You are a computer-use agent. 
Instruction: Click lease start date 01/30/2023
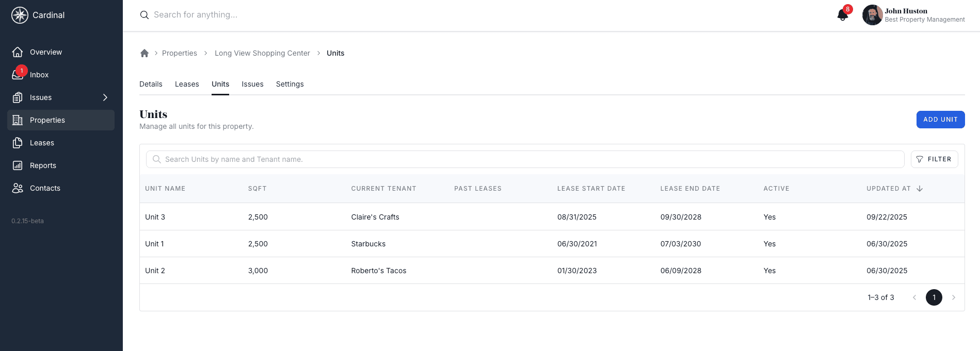[577, 271]
